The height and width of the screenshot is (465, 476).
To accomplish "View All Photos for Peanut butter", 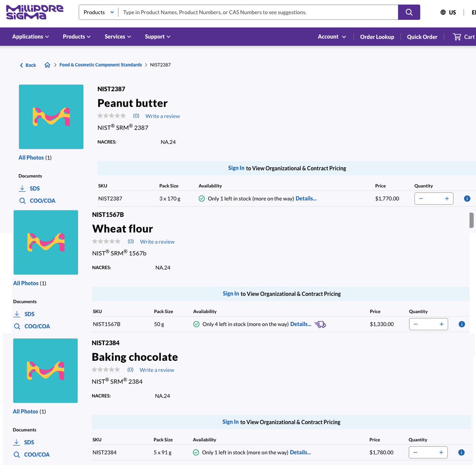I will click(x=35, y=157).
